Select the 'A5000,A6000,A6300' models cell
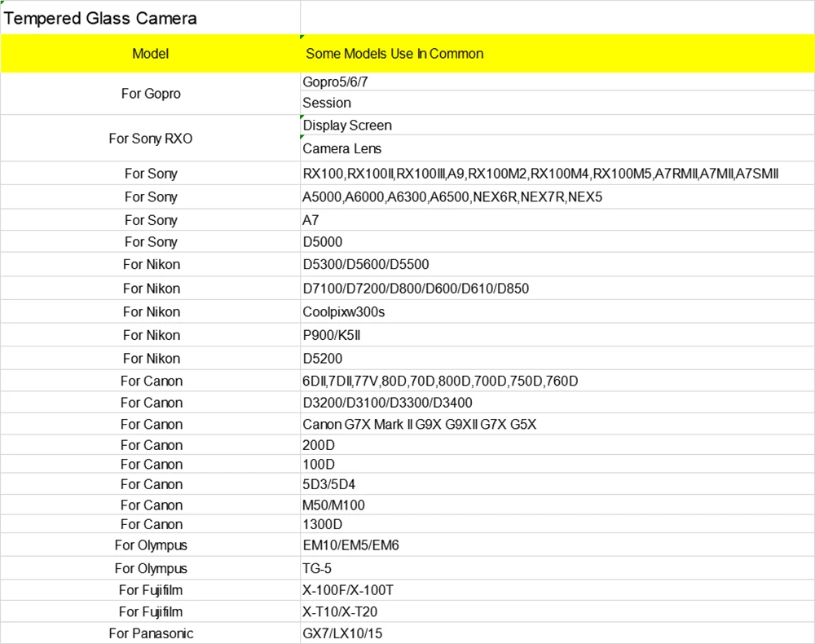Screen dimensions: 815x644 452,197
